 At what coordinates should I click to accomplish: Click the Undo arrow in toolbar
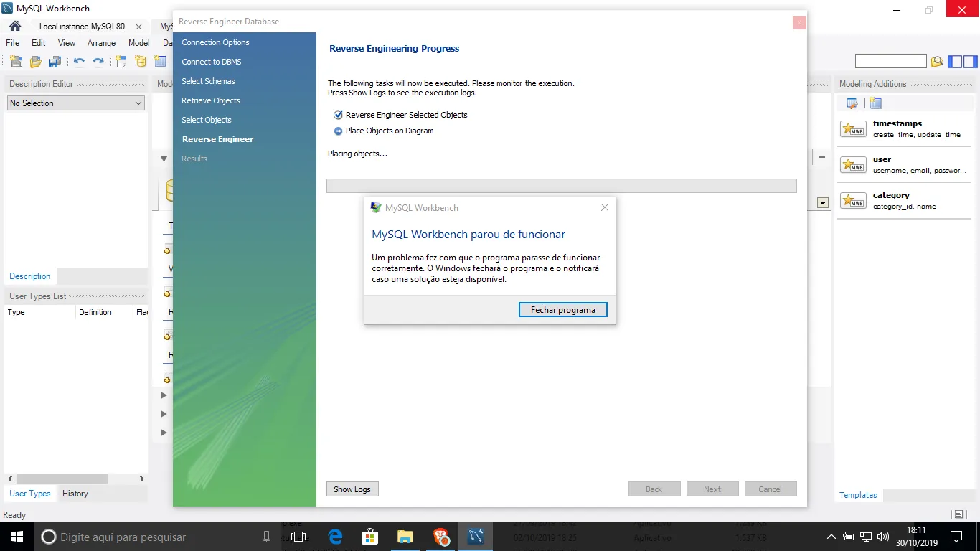coord(79,62)
